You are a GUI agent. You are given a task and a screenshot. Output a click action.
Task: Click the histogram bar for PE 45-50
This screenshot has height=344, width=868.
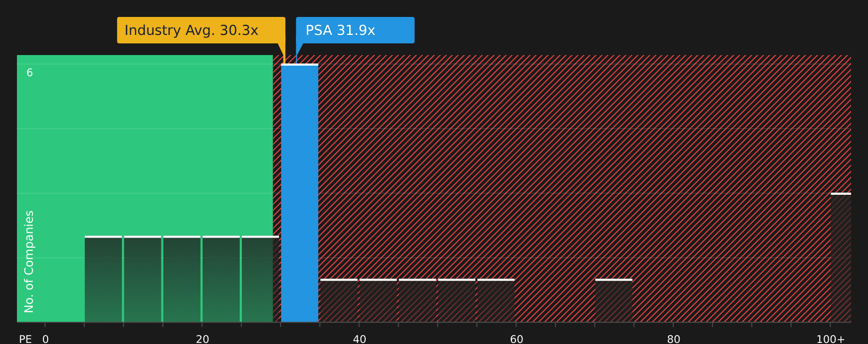click(x=418, y=301)
